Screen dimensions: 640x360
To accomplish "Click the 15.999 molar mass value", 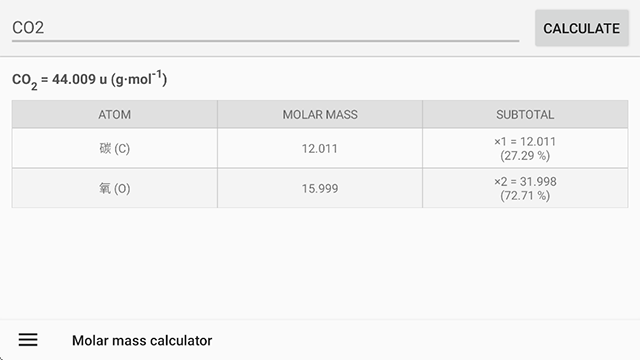I will pos(320,188).
